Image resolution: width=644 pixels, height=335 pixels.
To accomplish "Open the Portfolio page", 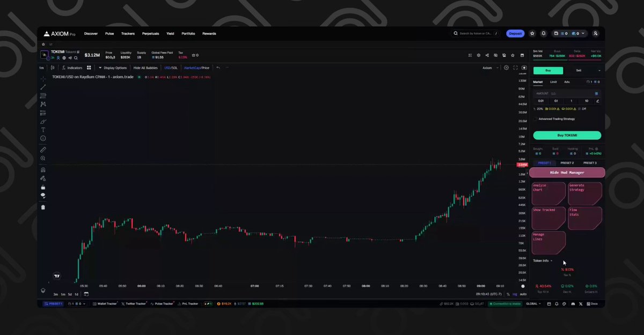I will coord(188,33).
